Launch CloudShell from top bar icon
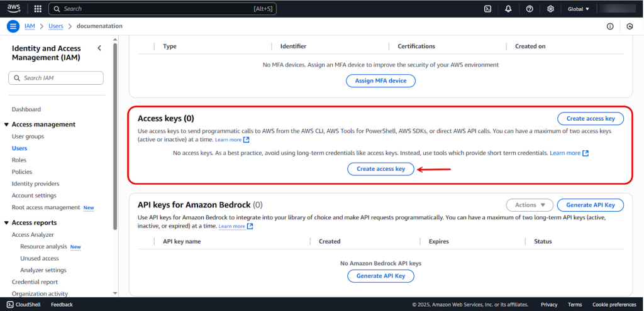The width and height of the screenshot is (644, 311). 487,9
